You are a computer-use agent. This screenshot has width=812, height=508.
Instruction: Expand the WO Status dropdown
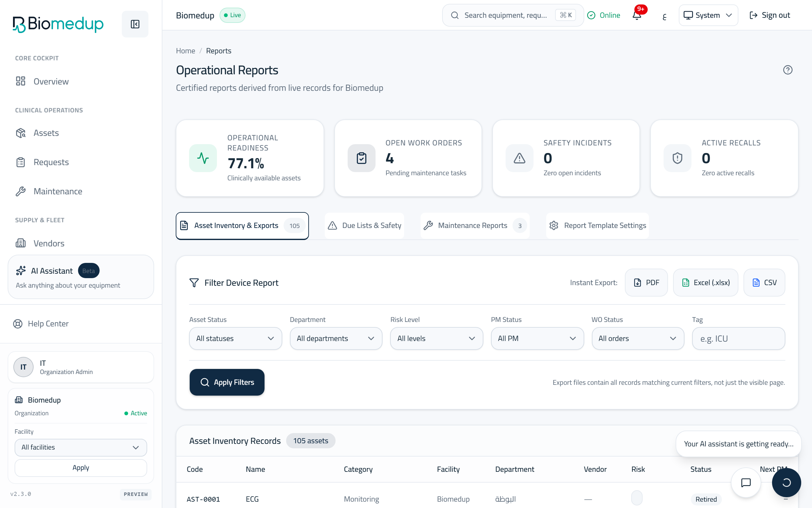coord(638,338)
